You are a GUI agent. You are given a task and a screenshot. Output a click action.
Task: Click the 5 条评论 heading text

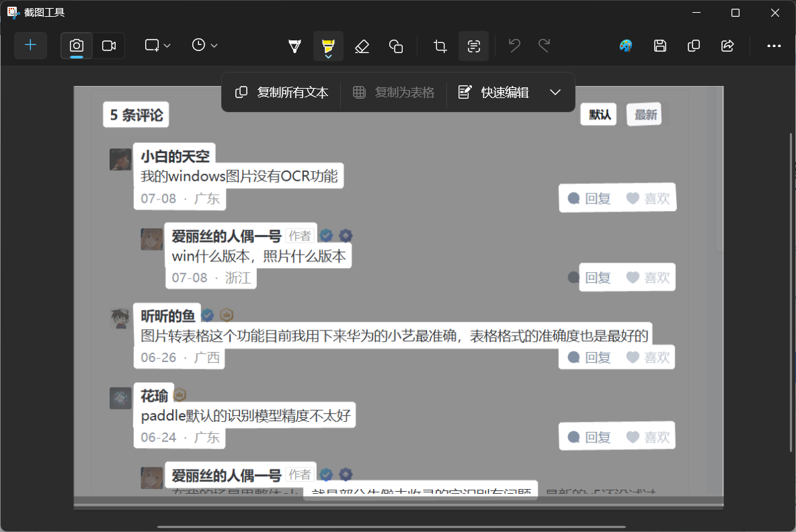(x=136, y=115)
